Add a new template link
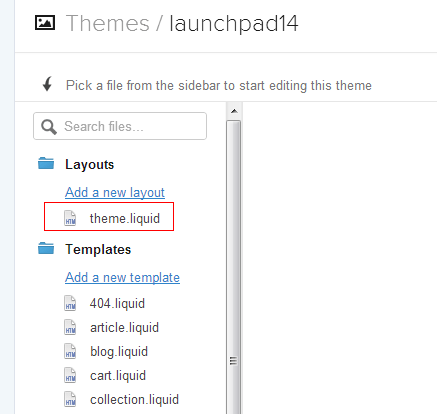This screenshot has width=437, height=414. (x=122, y=277)
